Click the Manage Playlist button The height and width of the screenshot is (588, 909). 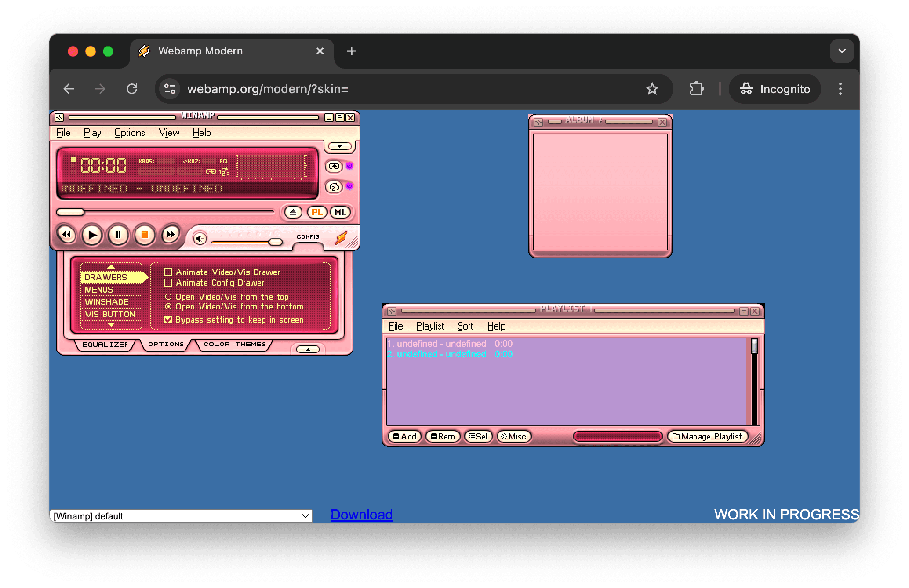(x=707, y=436)
